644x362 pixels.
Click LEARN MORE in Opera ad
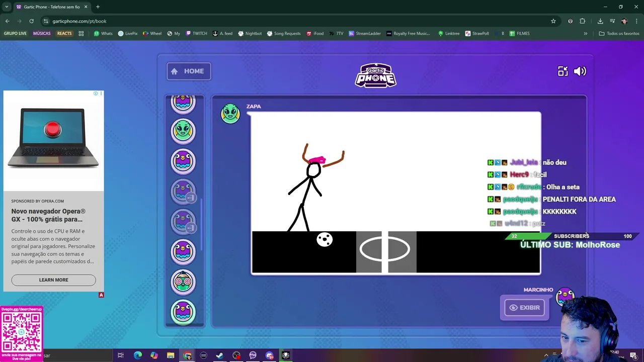point(53,280)
